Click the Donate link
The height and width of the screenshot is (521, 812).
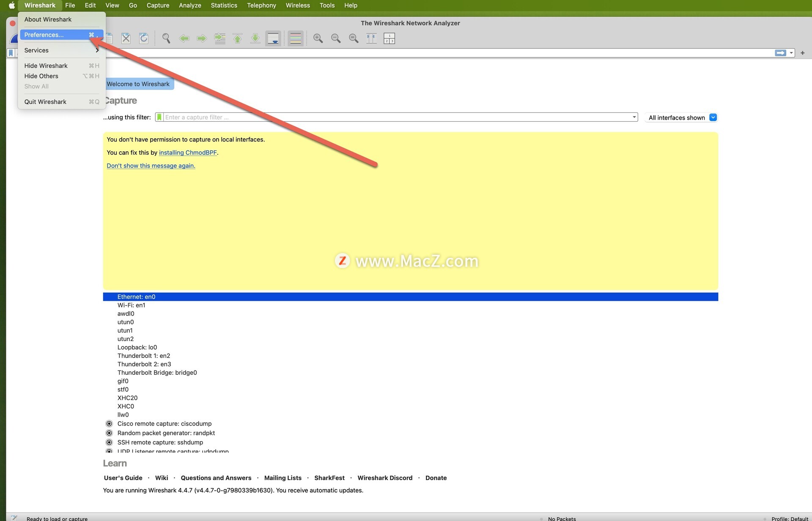pyautogui.click(x=436, y=478)
